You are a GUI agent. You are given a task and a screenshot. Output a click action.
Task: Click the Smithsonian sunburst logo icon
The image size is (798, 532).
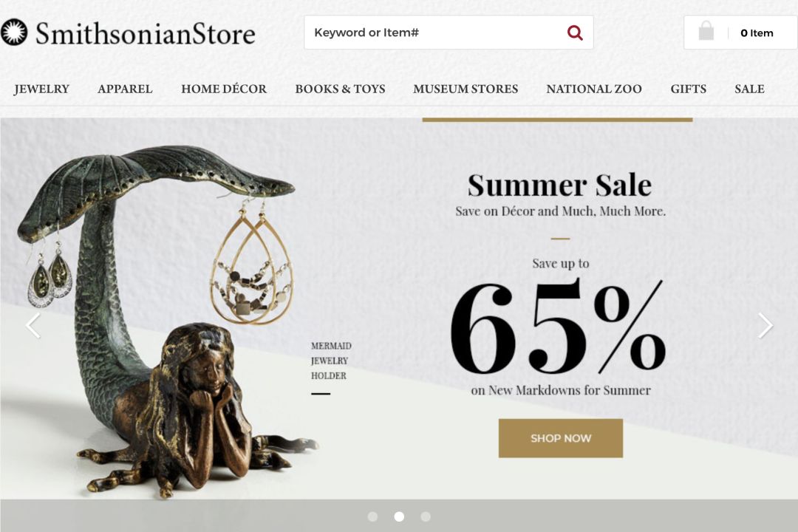pyautogui.click(x=14, y=33)
